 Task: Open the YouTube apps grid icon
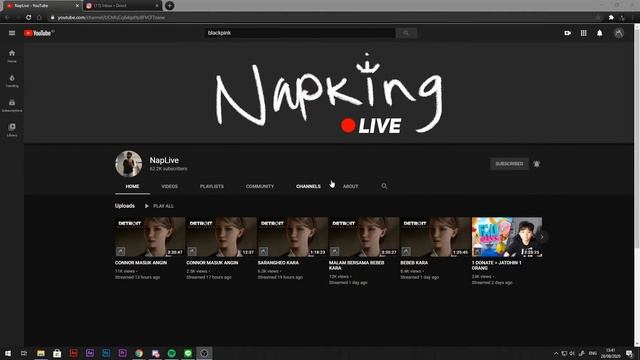584,33
